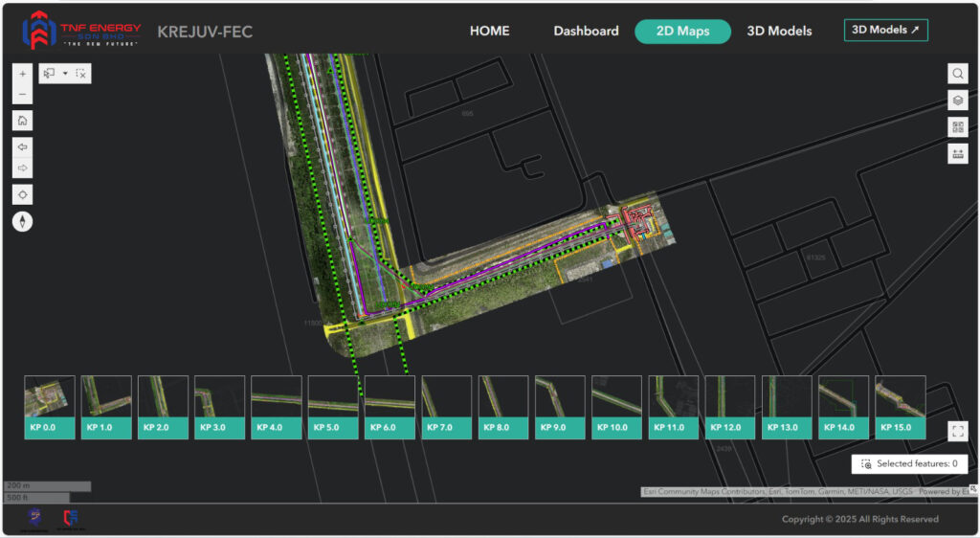Open the map layers list icon
The width and height of the screenshot is (980, 538).
(957, 101)
